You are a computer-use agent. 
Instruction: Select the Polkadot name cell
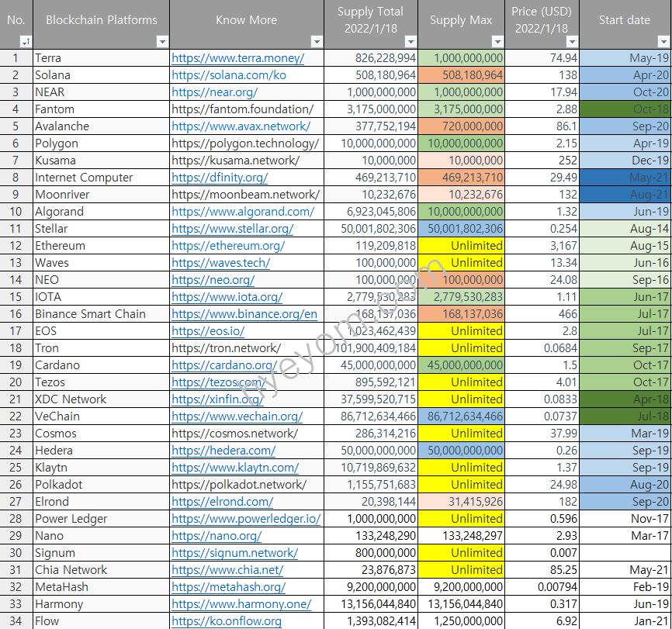[x=101, y=485]
